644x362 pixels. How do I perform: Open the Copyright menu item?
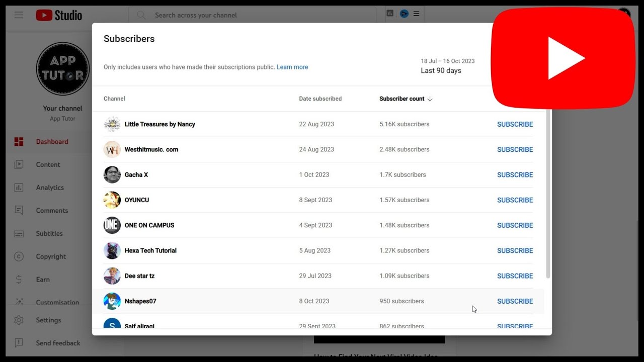click(51, 256)
